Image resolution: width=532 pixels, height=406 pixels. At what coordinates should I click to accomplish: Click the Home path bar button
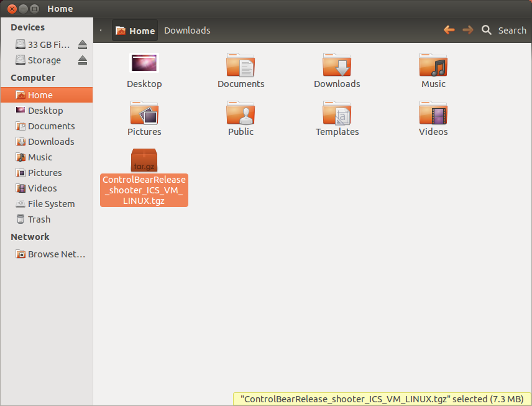(135, 30)
